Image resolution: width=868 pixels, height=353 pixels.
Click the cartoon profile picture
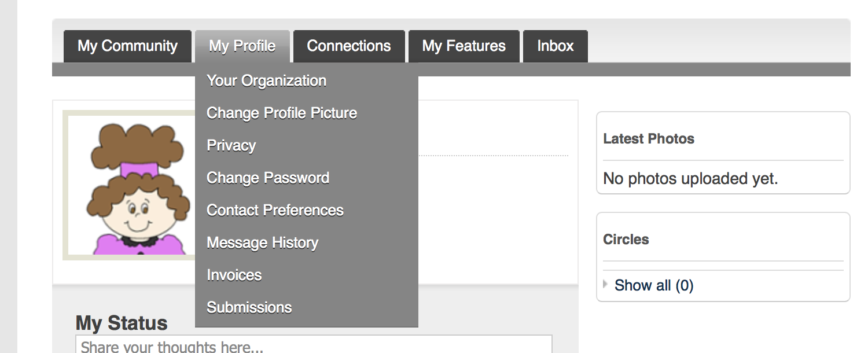pyautogui.click(x=130, y=185)
